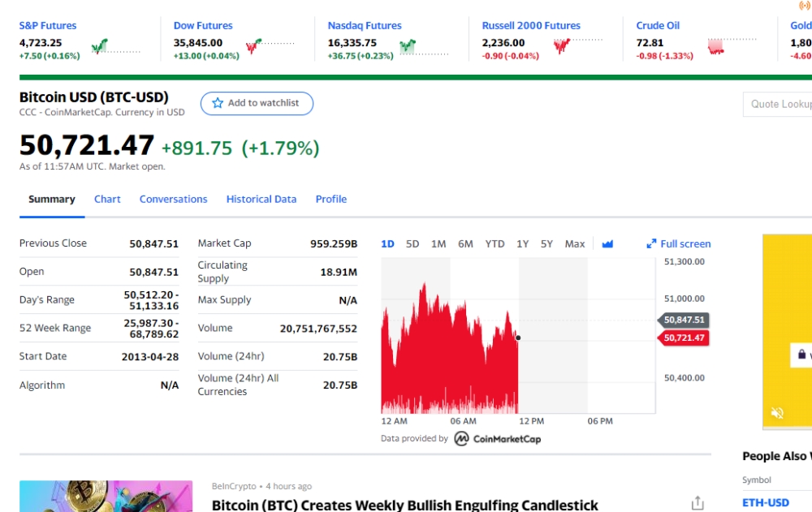The height and width of the screenshot is (512, 812).
Task: Open the Historical Data tab
Action: click(x=261, y=200)
